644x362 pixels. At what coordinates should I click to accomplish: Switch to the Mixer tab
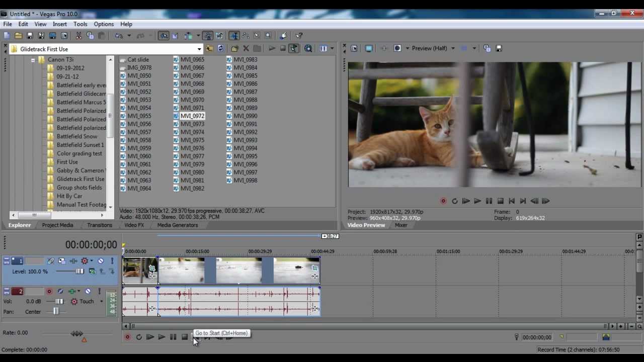(x=401, y=225)
